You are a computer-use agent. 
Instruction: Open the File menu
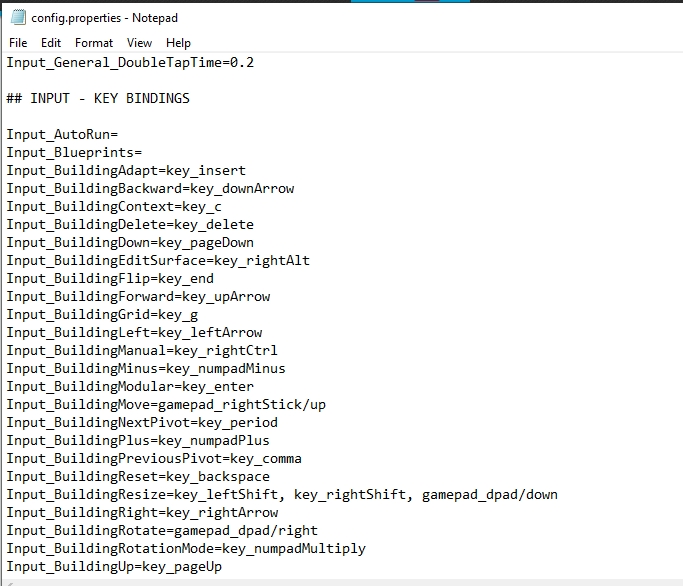18,43
